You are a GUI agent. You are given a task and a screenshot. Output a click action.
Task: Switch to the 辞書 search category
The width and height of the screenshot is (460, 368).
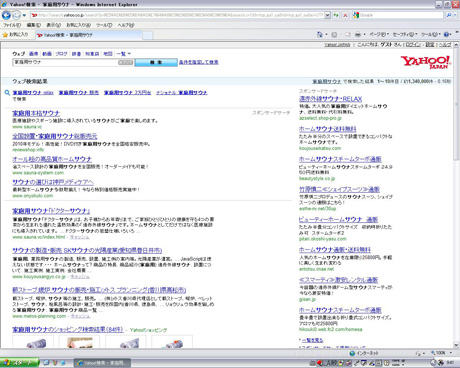pyautogui.click(x=76, y=54)
